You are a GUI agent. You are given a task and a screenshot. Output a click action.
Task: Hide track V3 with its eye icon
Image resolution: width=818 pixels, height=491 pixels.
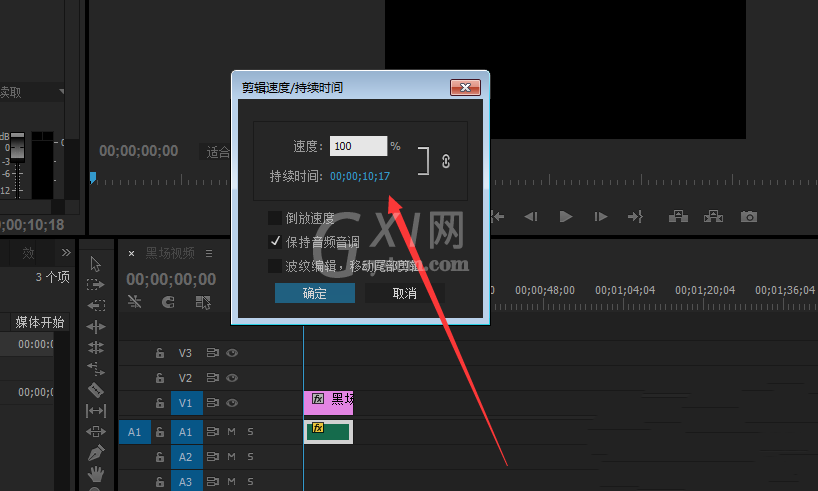pos(232,353)
